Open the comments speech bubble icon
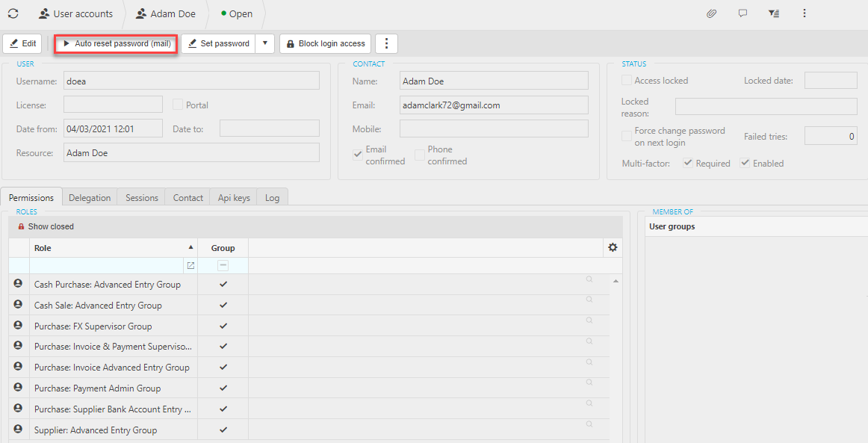868x443 pixels. pyautogui.click(x=743, y=13)
